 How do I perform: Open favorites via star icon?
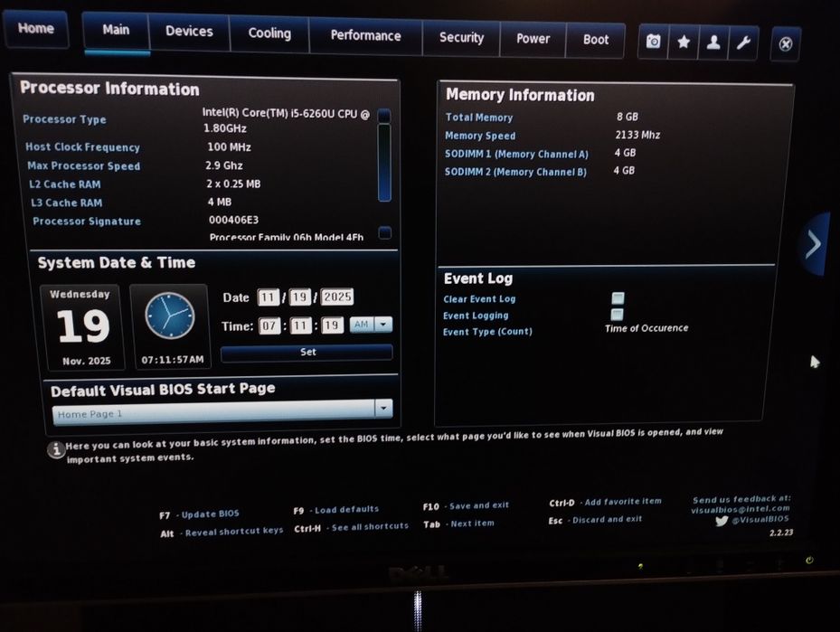pos(683,42)
